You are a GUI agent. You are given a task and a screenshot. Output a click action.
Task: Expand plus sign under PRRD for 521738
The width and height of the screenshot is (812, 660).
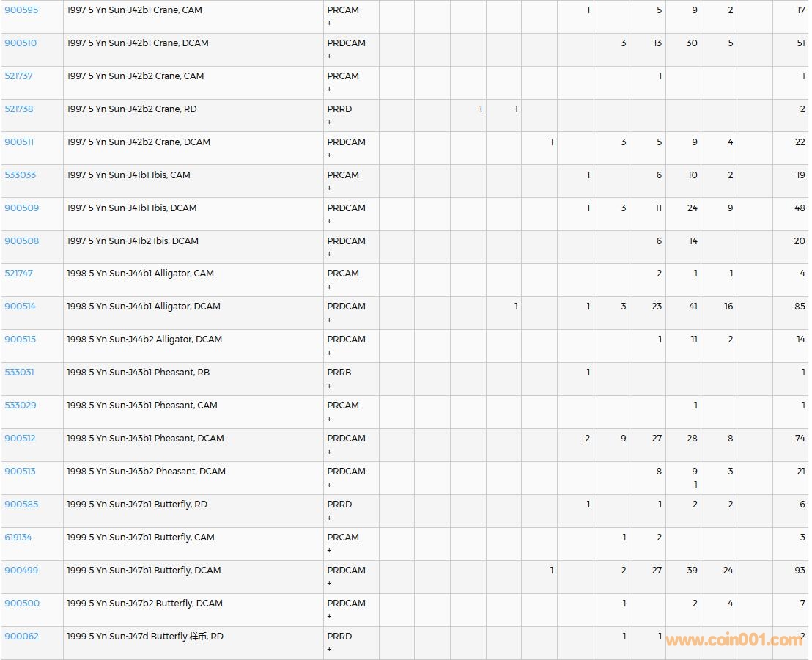click(329, 122)
